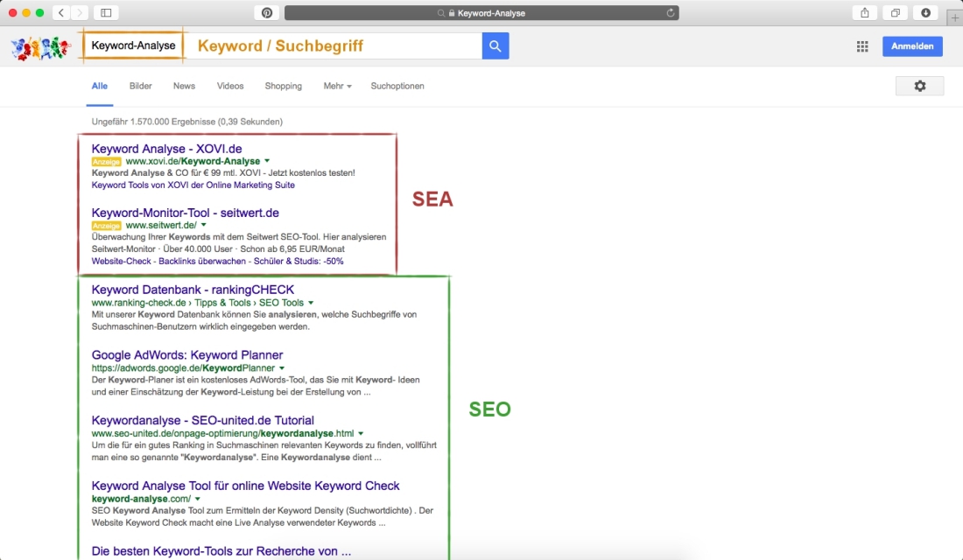Expand the arrow next to keyword-analyse.com/
The image size is (963, 560).
click(x=198, y=500)
